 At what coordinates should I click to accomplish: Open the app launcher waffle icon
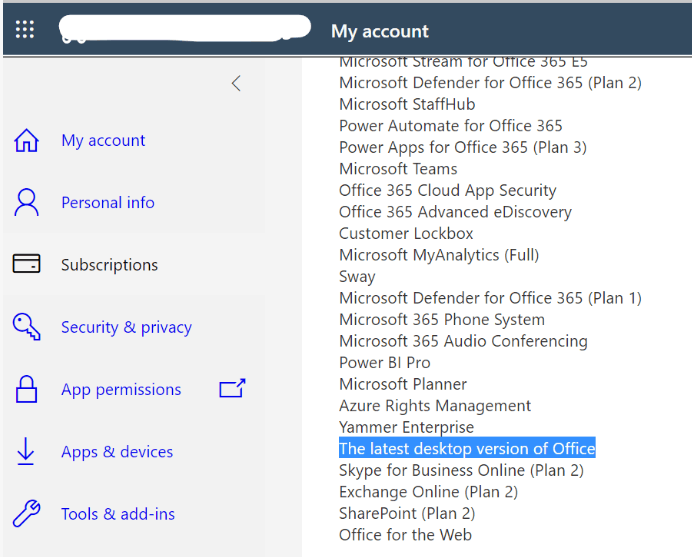25,30
